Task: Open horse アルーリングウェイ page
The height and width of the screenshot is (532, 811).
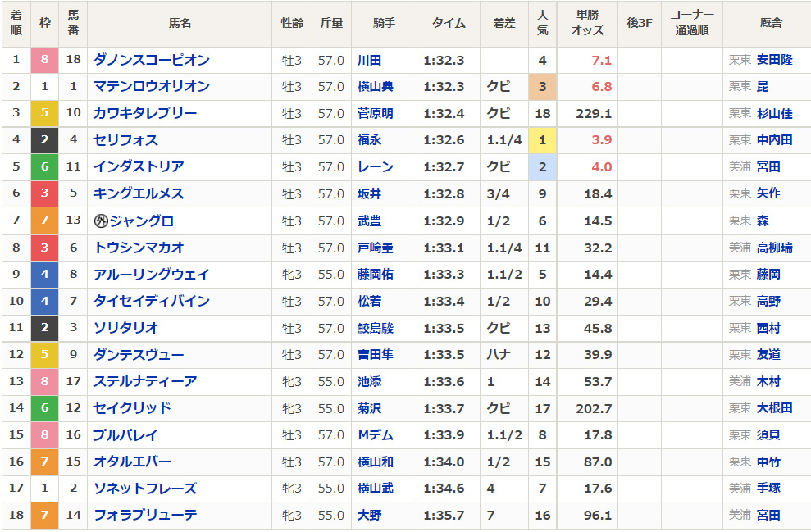Action: [x=152, y=274]
